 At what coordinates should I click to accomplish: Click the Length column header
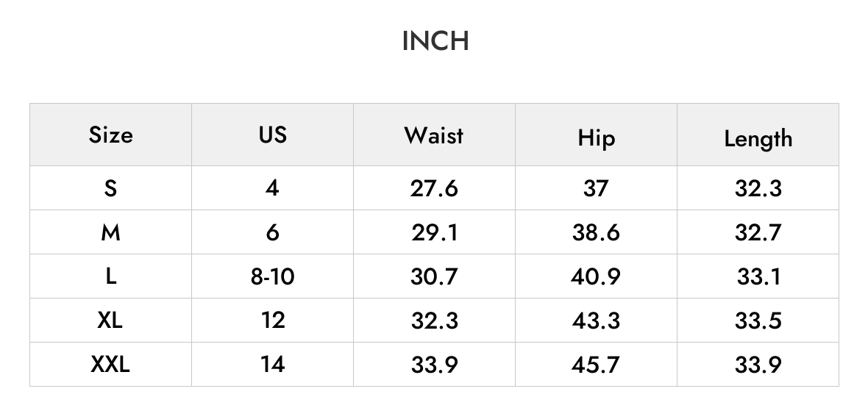pyautogui.click(x=758, y=135)
